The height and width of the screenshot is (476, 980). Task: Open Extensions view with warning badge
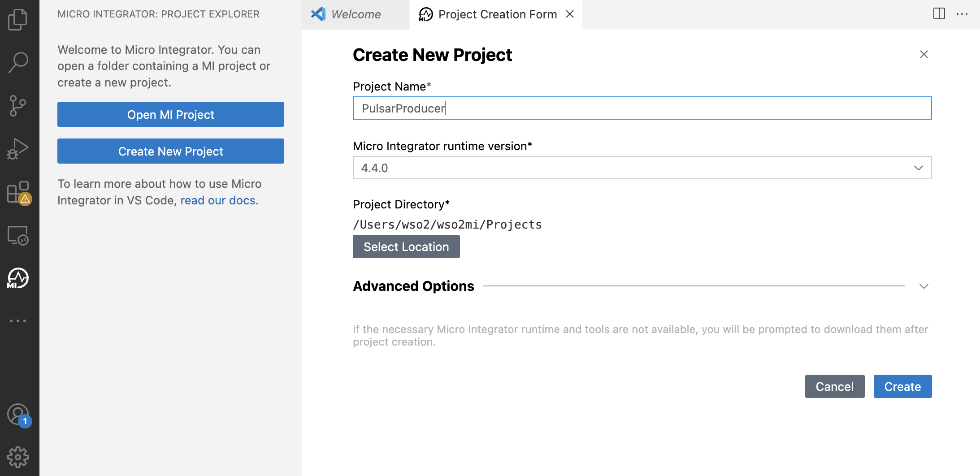(19, 193)
